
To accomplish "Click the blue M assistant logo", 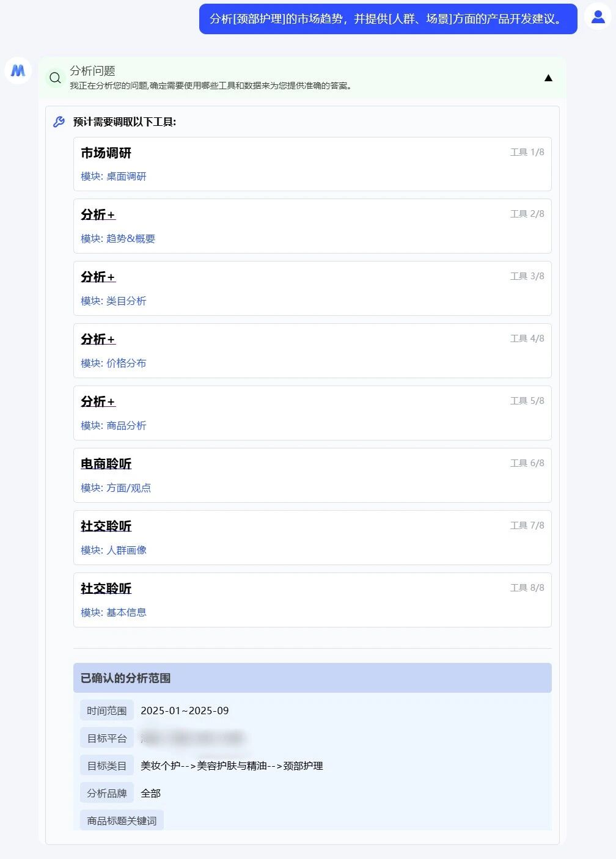I will [18, 71].
